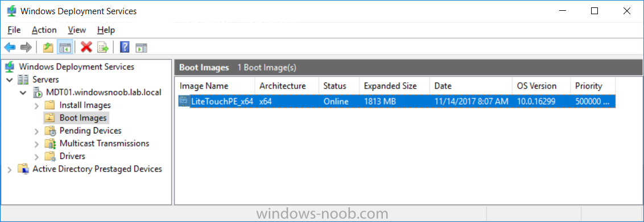Expand the Active Directory Prestaged Devices node
The height and width of the screenshot is (222, 644).
[10, 169]
